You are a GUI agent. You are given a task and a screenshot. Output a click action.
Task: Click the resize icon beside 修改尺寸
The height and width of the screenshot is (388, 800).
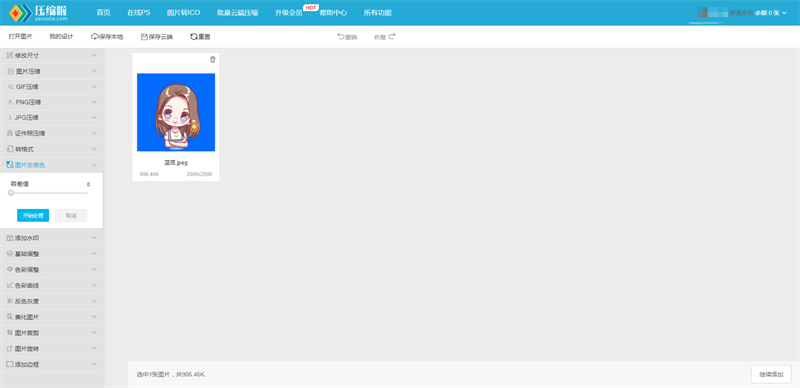tap(10, 55)
